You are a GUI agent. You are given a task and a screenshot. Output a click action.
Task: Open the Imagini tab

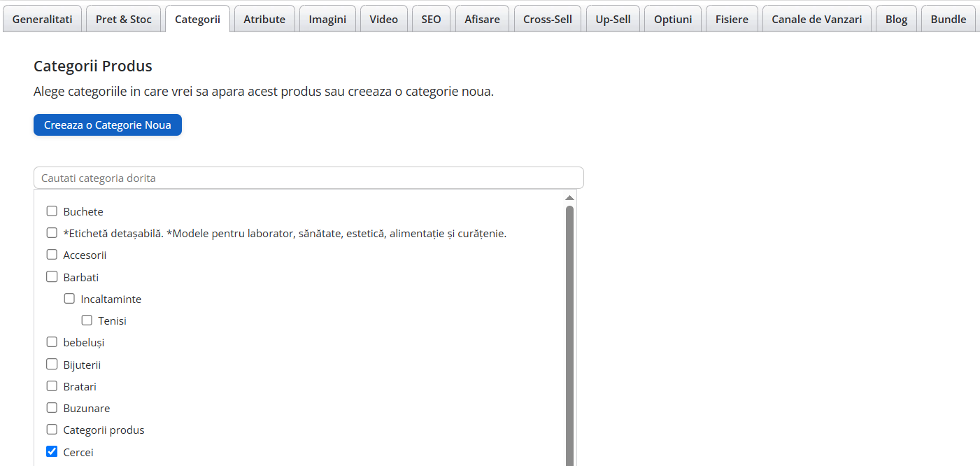[327, 19]
